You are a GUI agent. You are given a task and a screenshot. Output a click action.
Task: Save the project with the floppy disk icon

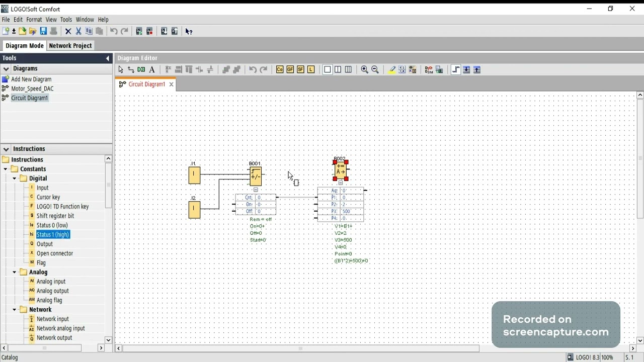coord(43,31)
